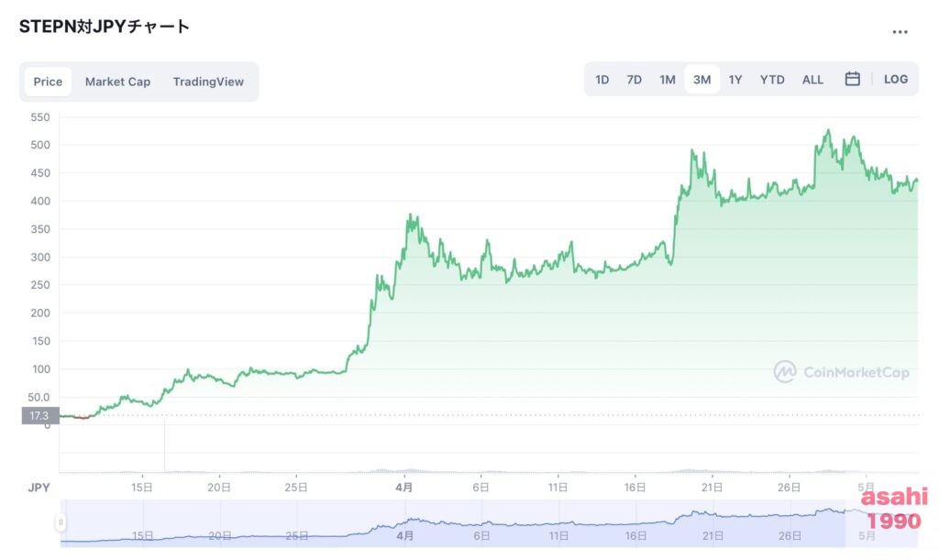
Task: Toggle the LOG scale button
Action: click(896, 80)
